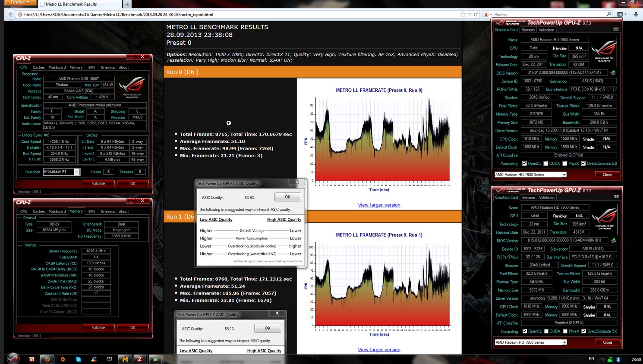Switch to Sensors tab in top GPU-Z
This screenshot has height=364, width=643.
(x=528, y=30)
